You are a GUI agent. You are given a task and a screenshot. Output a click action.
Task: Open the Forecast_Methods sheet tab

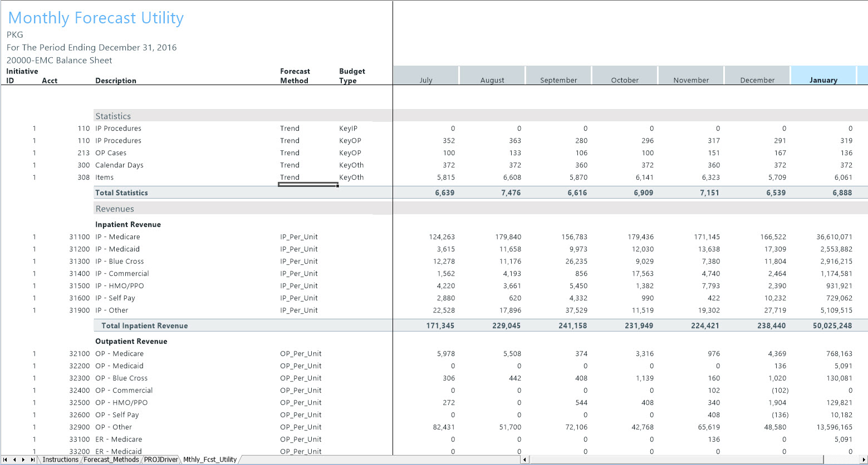(111, 460)
